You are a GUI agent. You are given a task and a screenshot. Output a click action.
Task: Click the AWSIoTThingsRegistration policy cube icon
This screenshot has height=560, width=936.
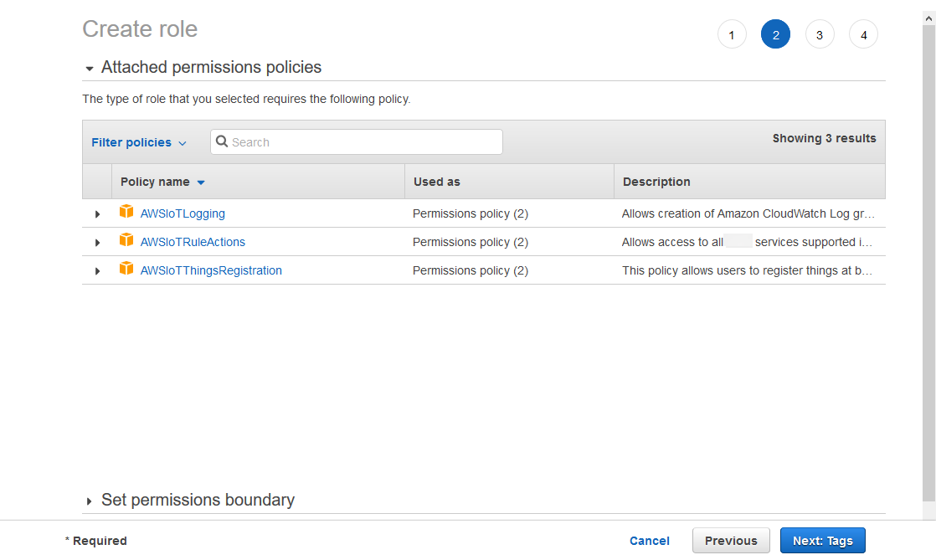point(126,269)
